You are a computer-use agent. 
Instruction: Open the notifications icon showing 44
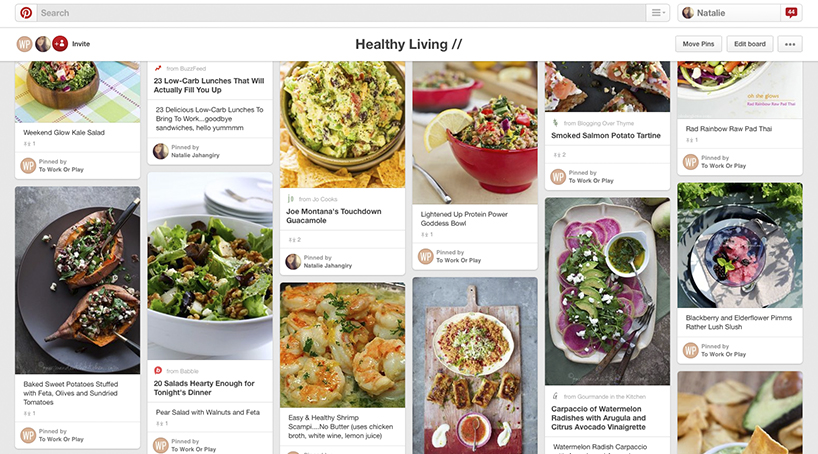(x=791, y=13)
